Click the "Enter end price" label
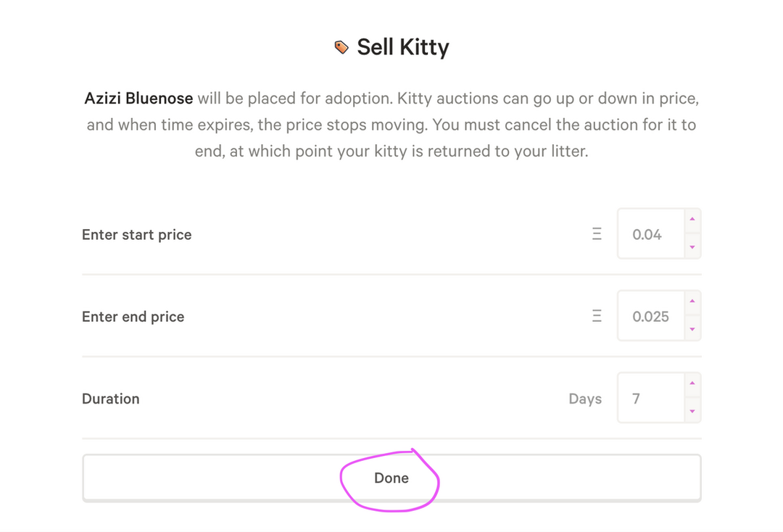The image size is (783, 532). click(x=133, y=317)
